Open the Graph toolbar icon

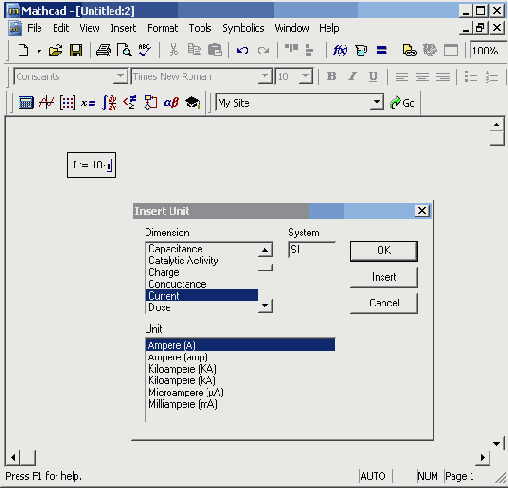(46, 103)
